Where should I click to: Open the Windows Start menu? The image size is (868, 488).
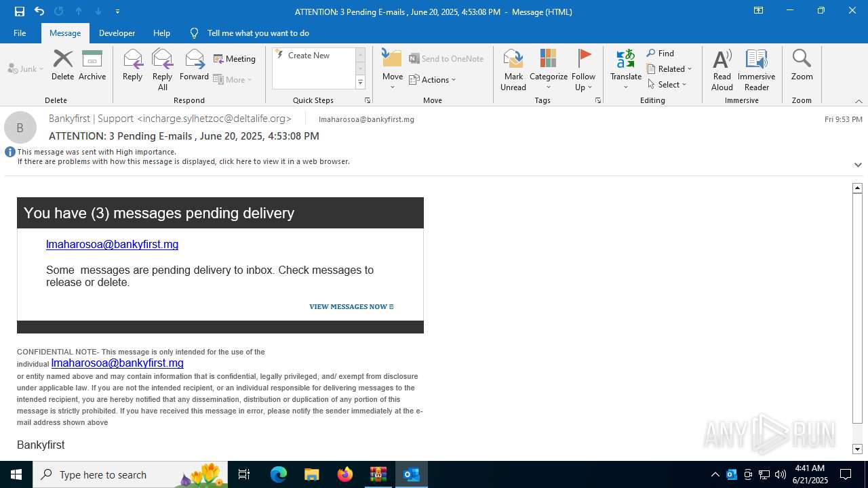tap(16, 474)
